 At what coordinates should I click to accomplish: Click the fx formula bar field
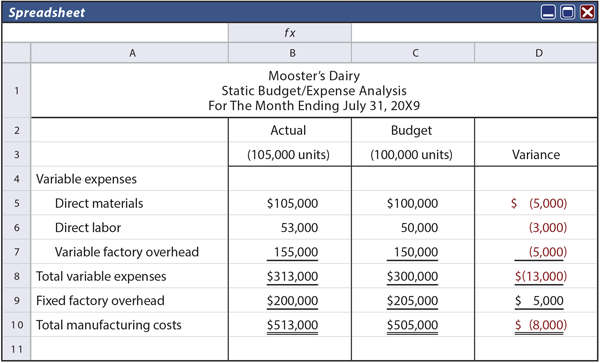point(474,33)
